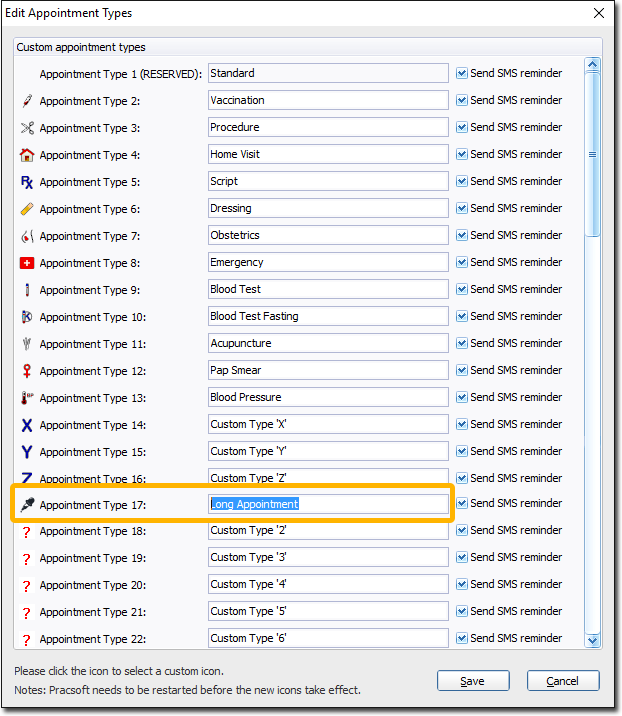Click the scissors icon for Appointment Type 3
The width and height of the screenshot is (622, 716).
(x=27, y=128)
